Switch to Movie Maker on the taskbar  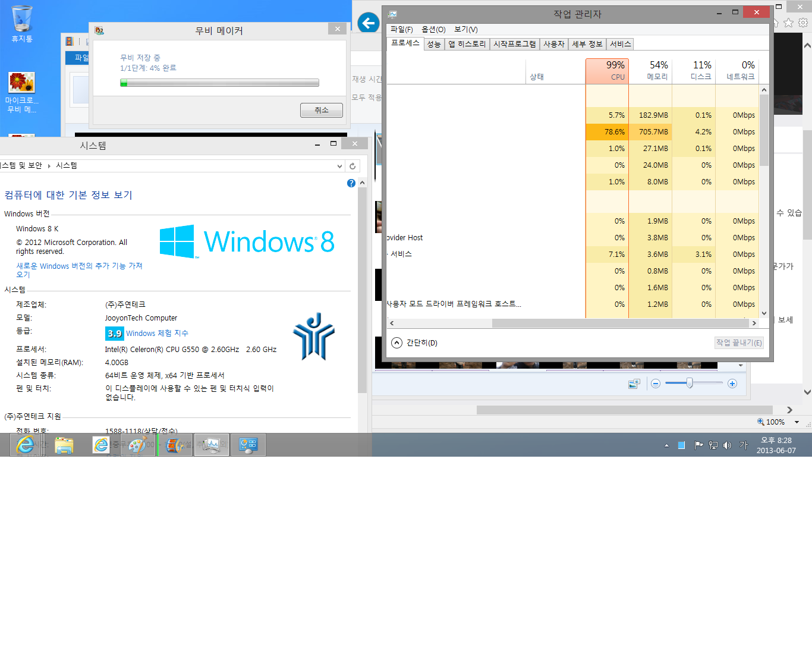(x=175, y=445)
